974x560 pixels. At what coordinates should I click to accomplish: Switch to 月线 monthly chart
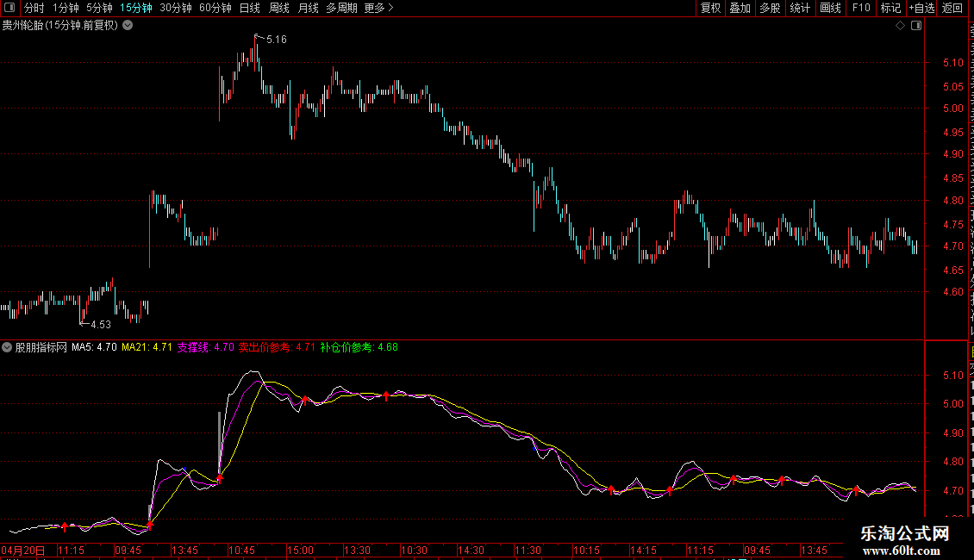(308, 8)
